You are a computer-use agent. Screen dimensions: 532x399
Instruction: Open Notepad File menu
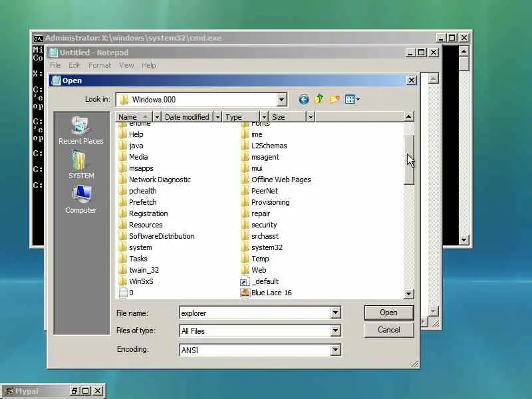(55, 65)
